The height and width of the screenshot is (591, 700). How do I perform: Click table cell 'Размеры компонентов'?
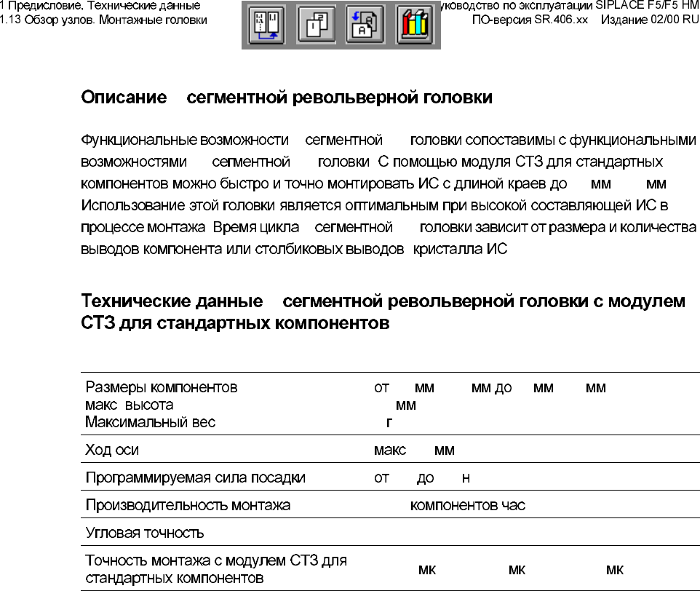point(161,387)
